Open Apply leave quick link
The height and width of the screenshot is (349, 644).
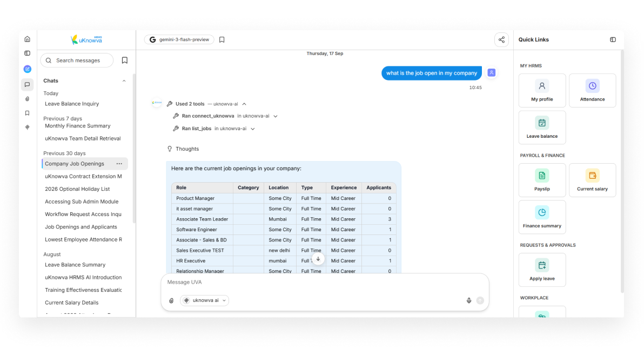542,270
